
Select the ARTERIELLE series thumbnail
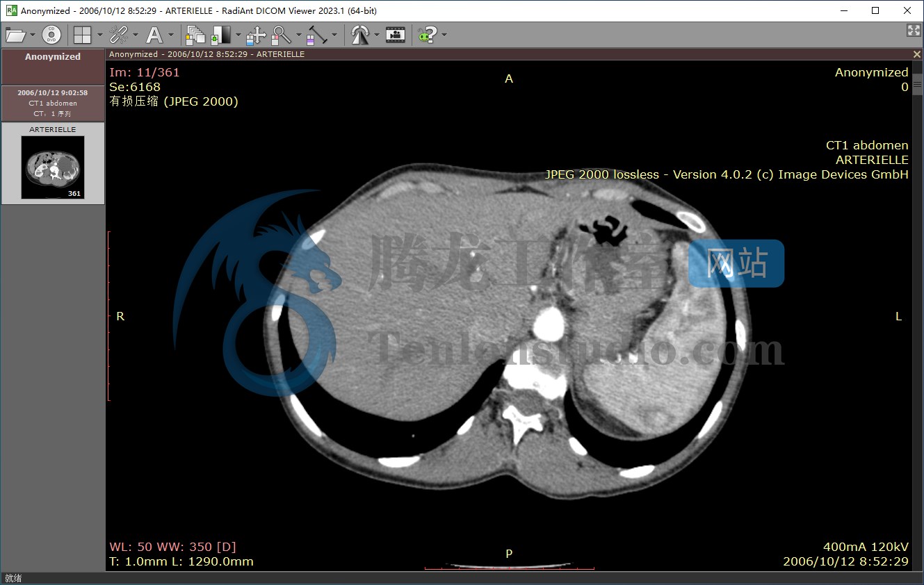pyautogui.click(x=53, y=163)
